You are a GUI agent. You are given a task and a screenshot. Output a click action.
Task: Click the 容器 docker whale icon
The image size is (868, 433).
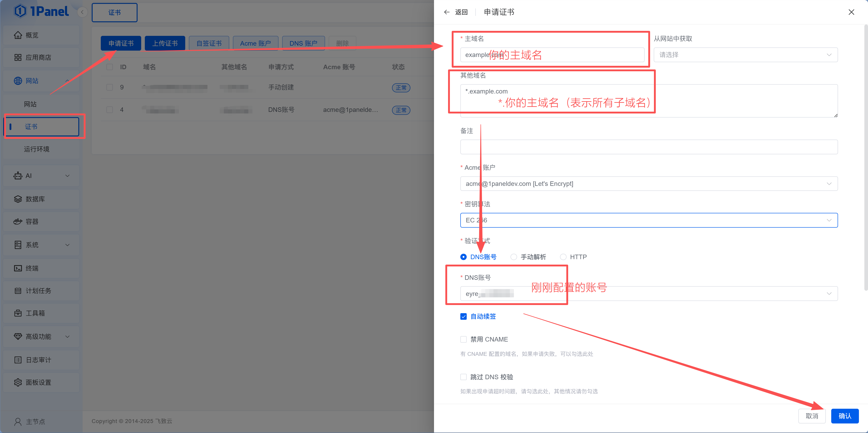tap(18, 222)
